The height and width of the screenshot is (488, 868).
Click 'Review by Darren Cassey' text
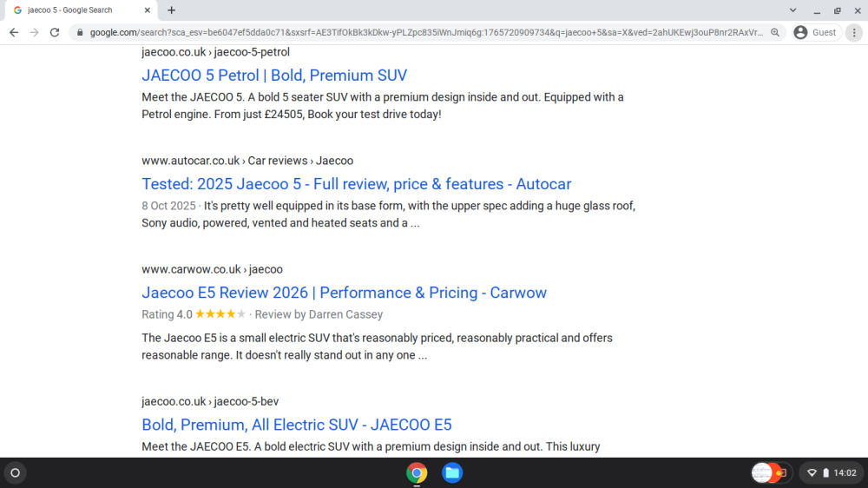coord(319,314)
